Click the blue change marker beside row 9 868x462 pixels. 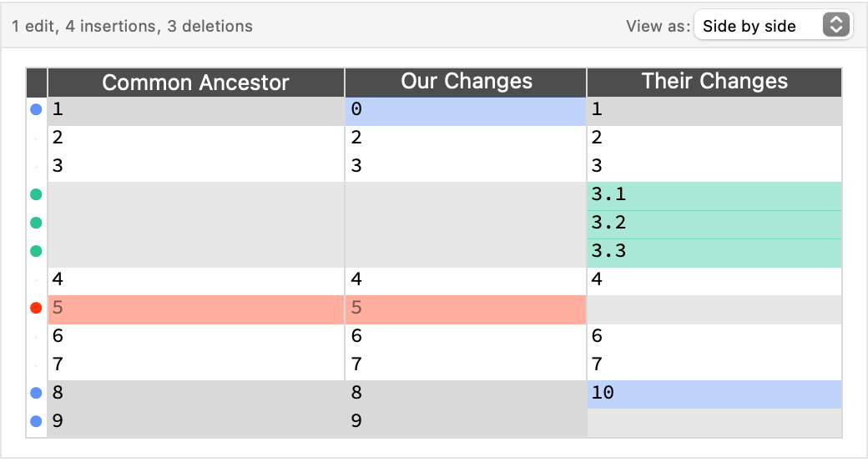[36, 421]
